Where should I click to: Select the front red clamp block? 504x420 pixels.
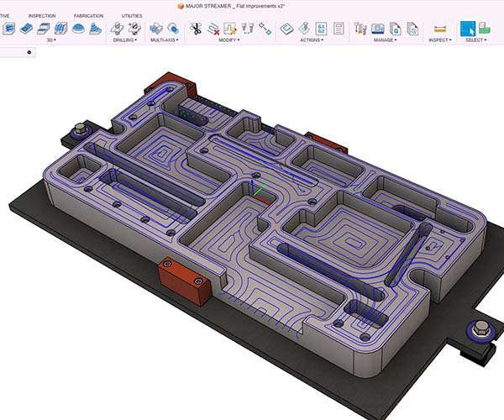[184, 281]
